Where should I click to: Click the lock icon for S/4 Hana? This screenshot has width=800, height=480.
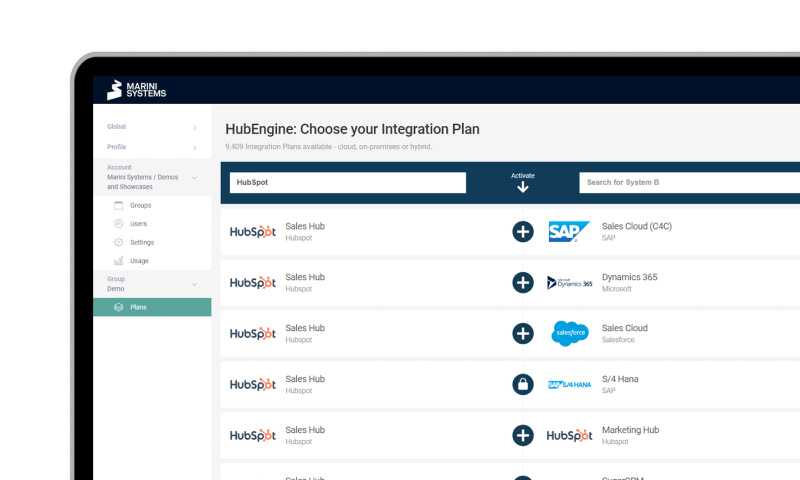coord(522,385)
